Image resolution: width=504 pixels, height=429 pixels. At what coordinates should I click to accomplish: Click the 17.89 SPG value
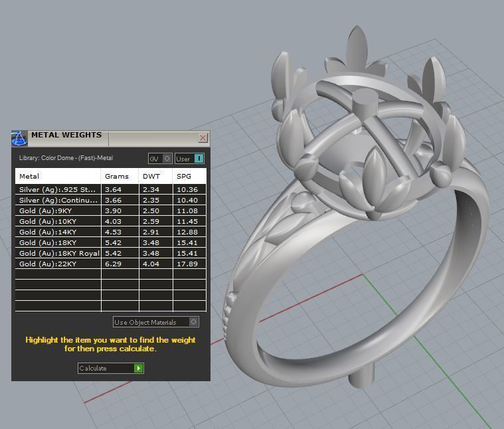(x=187, y=264)
